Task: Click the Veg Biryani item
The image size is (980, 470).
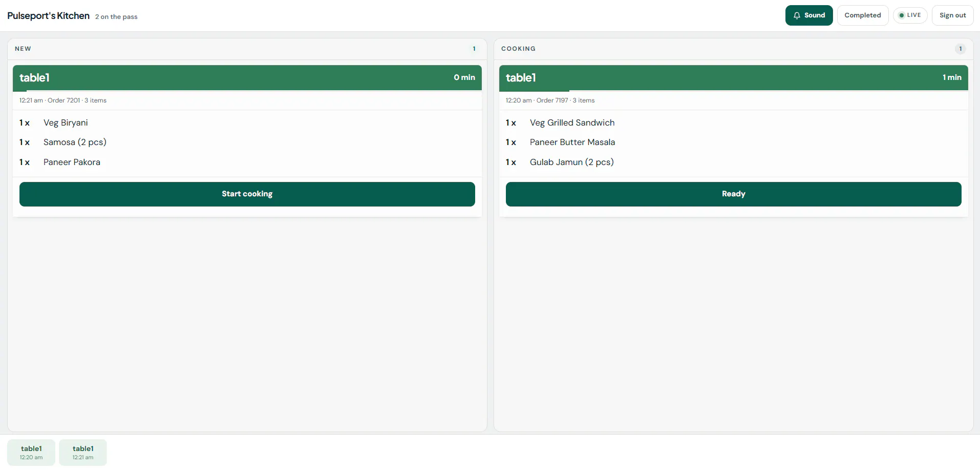Action: [66, 123]
